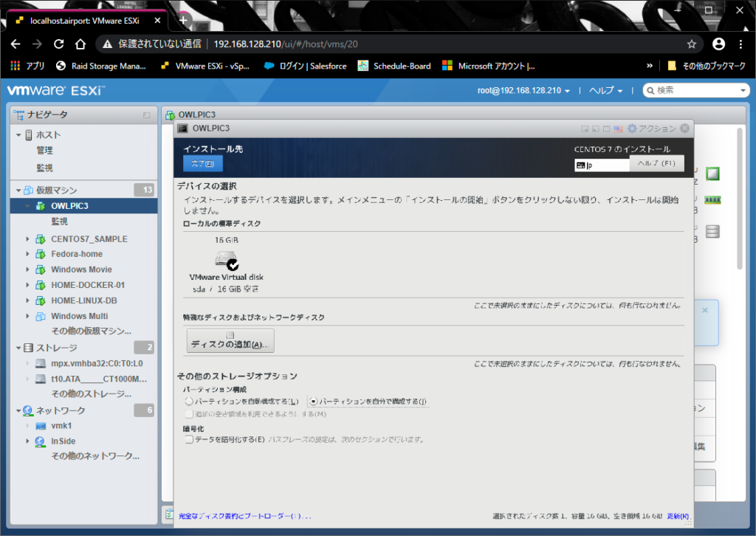Click the OWLPIC3 VM icon in page header

point(171,115)
